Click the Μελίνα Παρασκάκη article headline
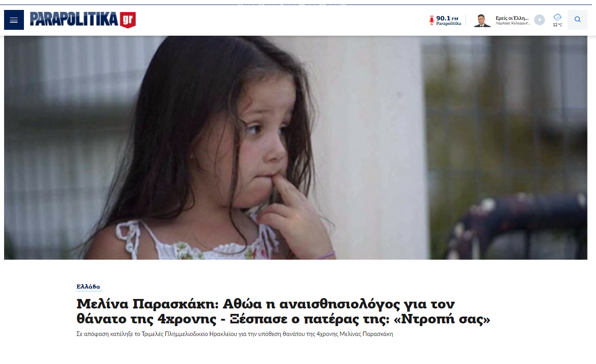Screen dimensions: 596x364 [x=284, y=311]
